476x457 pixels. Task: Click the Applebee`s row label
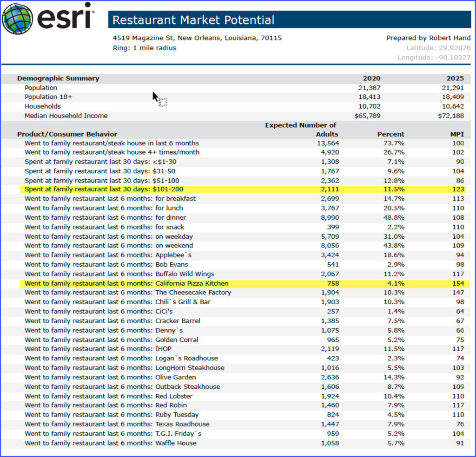[x=108, y=255]
